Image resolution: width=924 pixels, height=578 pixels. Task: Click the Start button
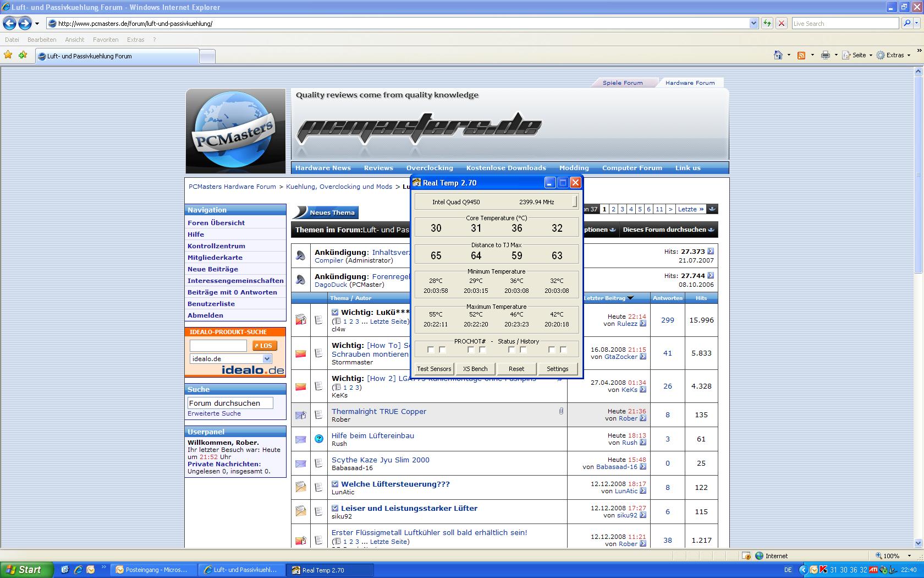tap(26, 570)
